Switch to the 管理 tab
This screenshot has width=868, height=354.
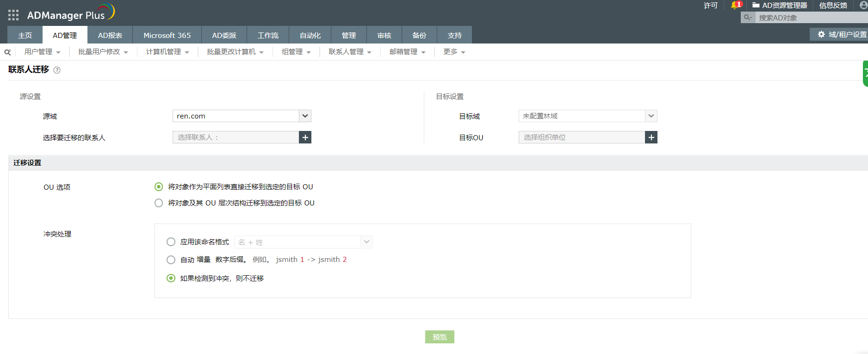(349, 35)
